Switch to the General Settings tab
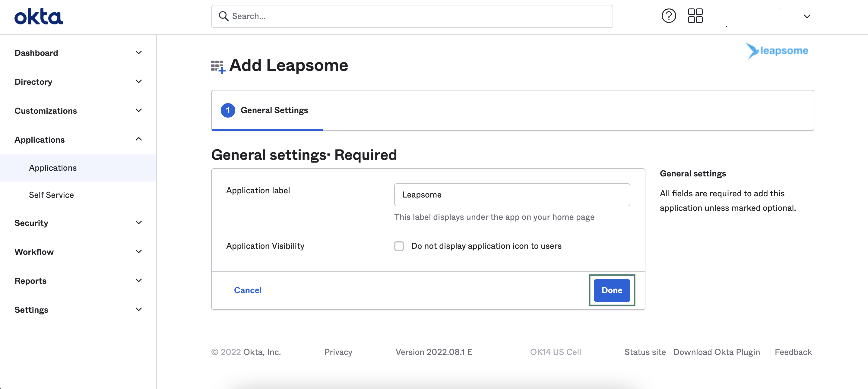 pos(267,110)
